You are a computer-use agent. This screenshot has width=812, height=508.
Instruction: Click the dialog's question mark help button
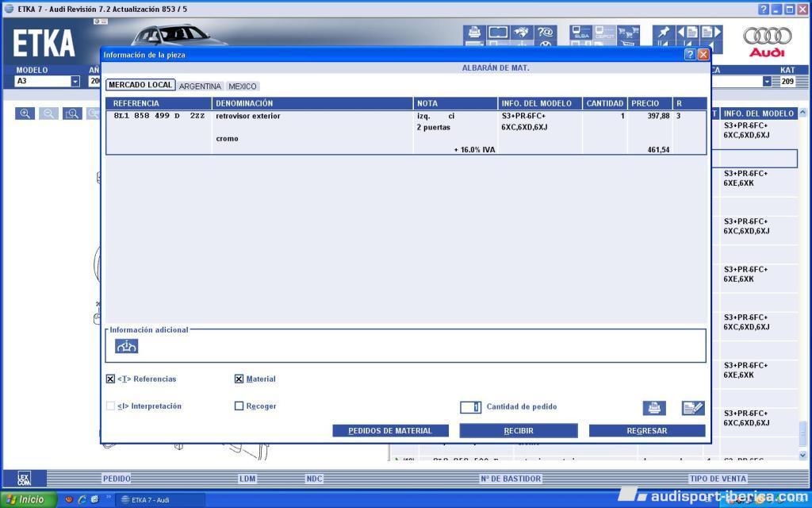pyautogui.click(x=690, y=55)
